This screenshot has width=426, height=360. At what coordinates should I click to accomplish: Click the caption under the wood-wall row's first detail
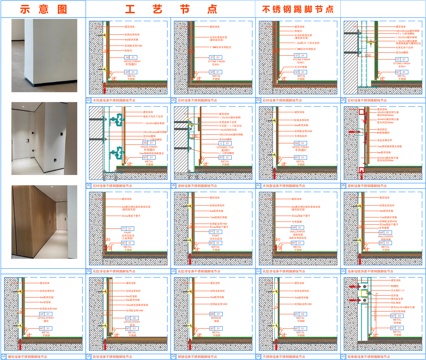click(x=113, y=271)
